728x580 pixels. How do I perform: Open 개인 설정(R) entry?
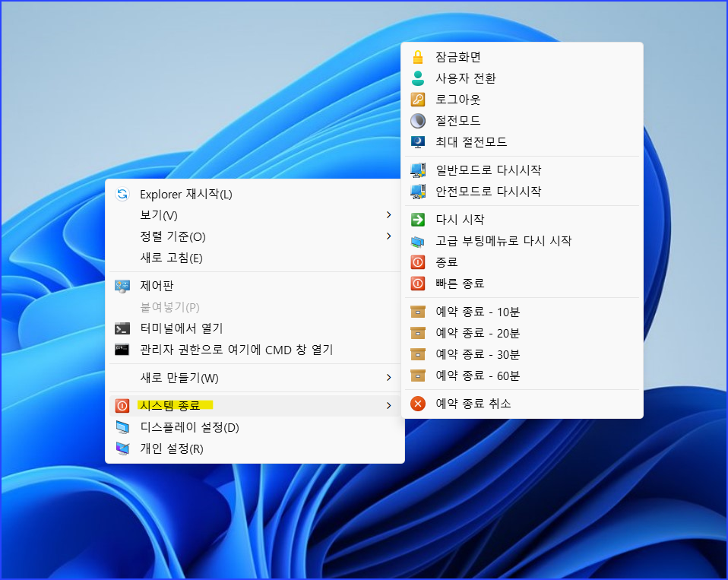pos(255,448)
